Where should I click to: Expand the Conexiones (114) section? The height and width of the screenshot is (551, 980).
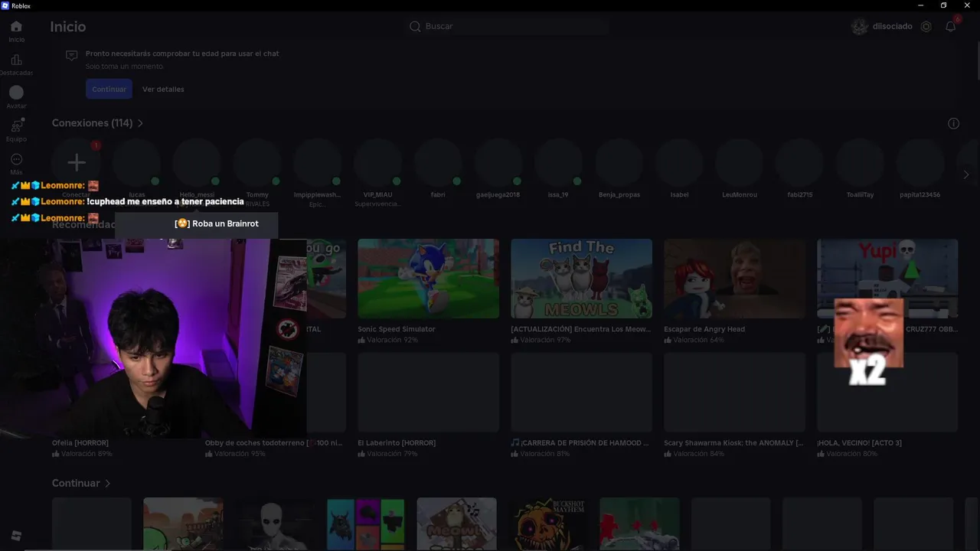(x=98, y=123)
